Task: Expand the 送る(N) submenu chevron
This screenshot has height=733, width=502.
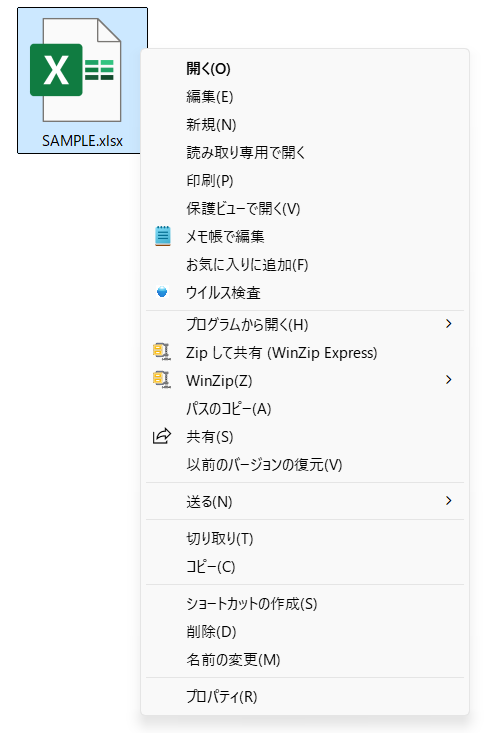Action: 449,501
